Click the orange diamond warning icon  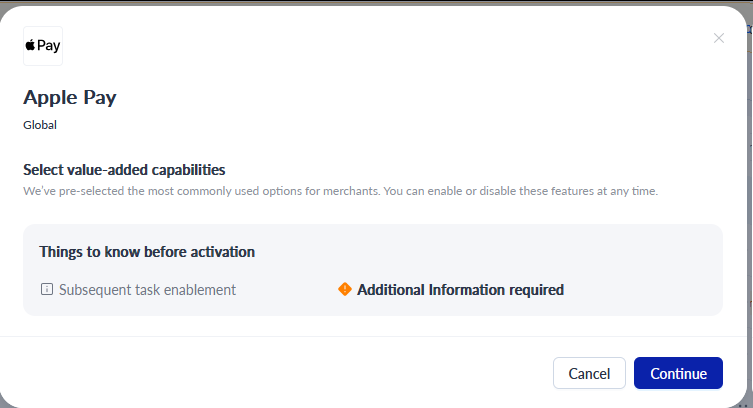click(x=345, y=289)
